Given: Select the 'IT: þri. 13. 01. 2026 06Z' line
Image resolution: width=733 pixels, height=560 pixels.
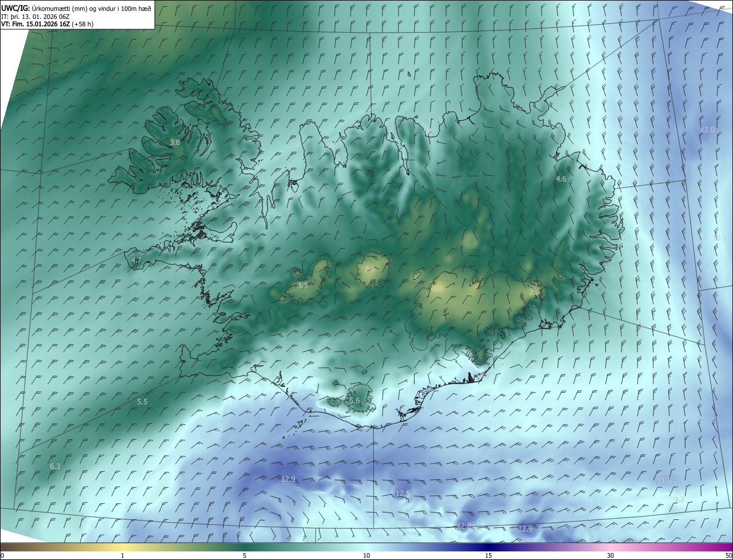Looking at the screenshot, I should coord(36,16).
